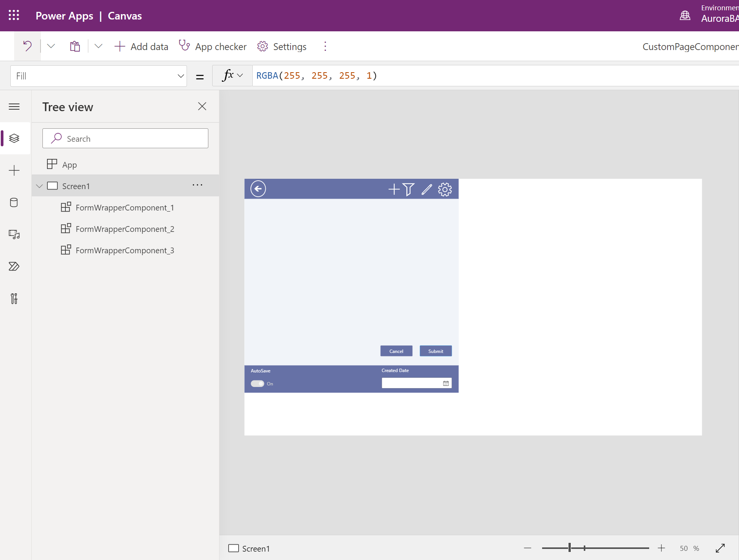This screenshot has width=739, height=560.
Task: Click the Submit button on the form
Action: (x=436, y=351)
